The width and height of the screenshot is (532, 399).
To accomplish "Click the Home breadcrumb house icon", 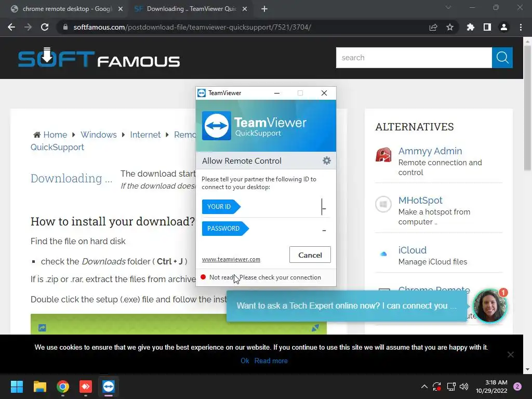I will [37, 135].
